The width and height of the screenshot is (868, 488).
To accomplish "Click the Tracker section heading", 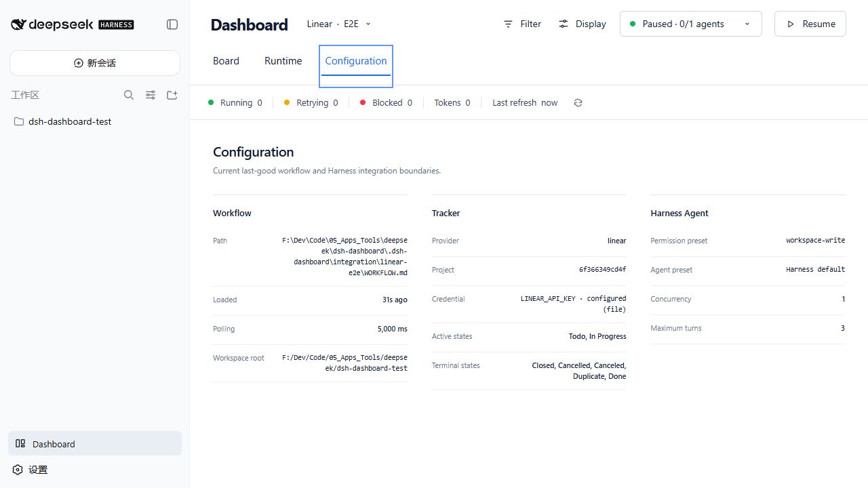I will click(x=446, y=213).
